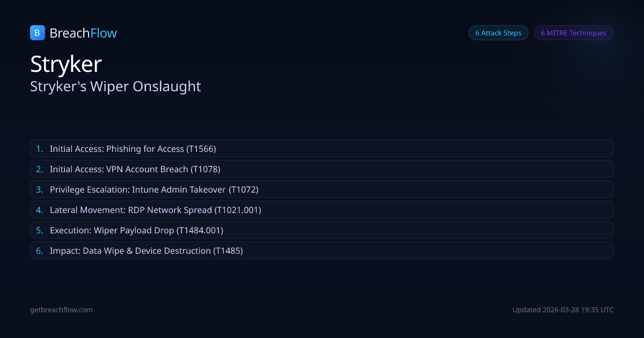Click the number 6 step marker
Viewport: 644px width, 338px height.
[39, 251]
